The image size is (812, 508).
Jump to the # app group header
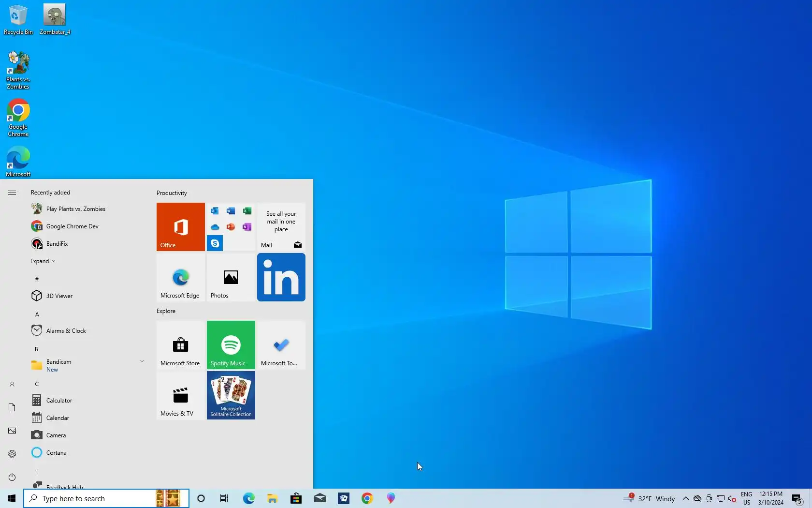[x=37, y=279]
